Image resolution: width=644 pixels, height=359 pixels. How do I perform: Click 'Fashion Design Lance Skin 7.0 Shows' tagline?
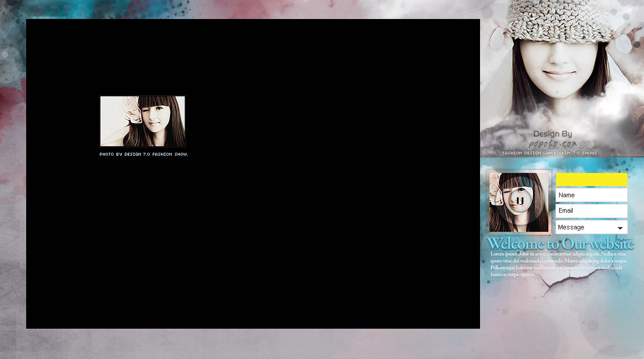tap(550, 153)
